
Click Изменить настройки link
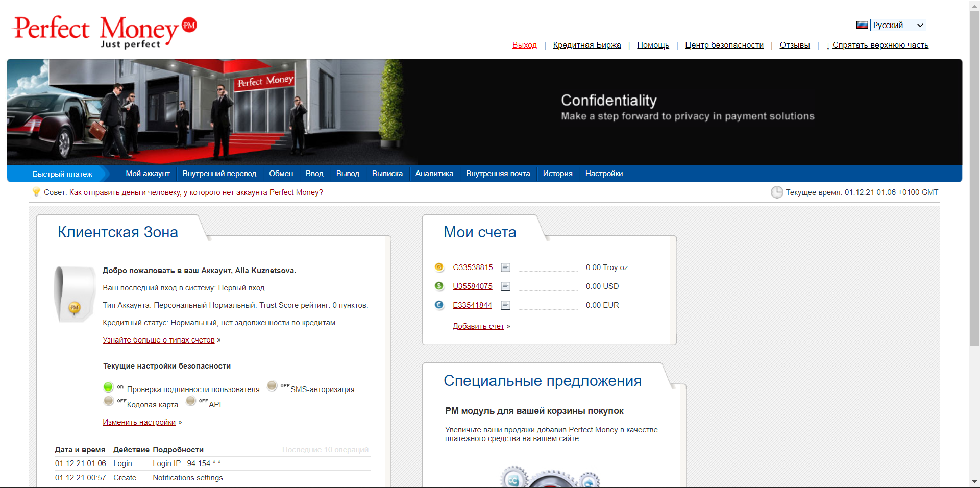(139, 422)
